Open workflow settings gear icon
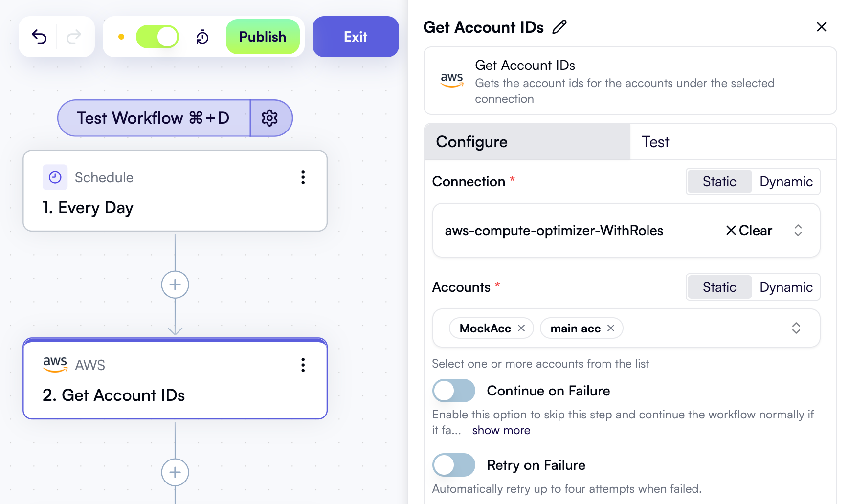Screen dimensions: 849x504 pos(269,118)
